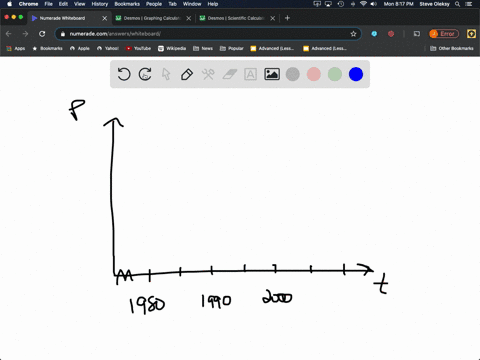Close the Desmos Graphing Calculator tab
480x360 pixels.
tap(189, 18)
